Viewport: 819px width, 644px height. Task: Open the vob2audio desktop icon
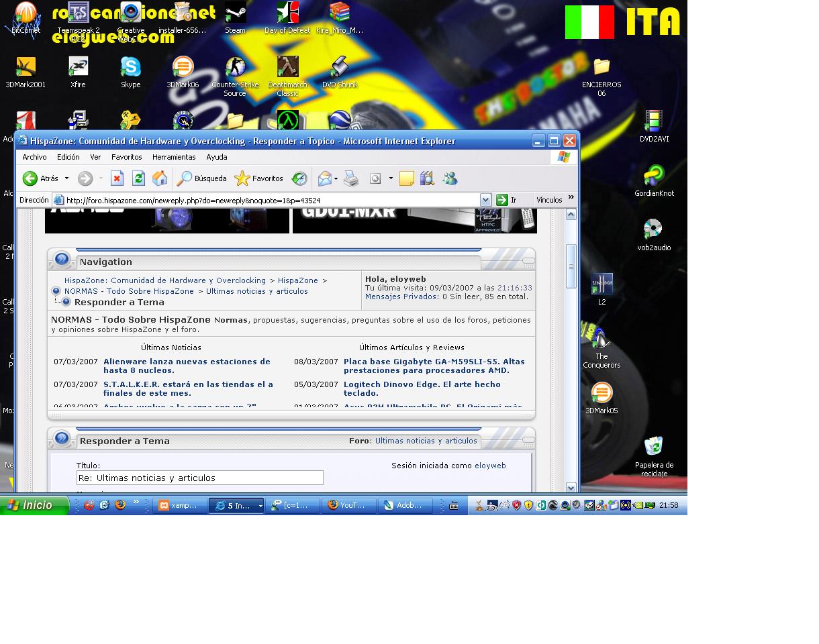click(654, 235)
